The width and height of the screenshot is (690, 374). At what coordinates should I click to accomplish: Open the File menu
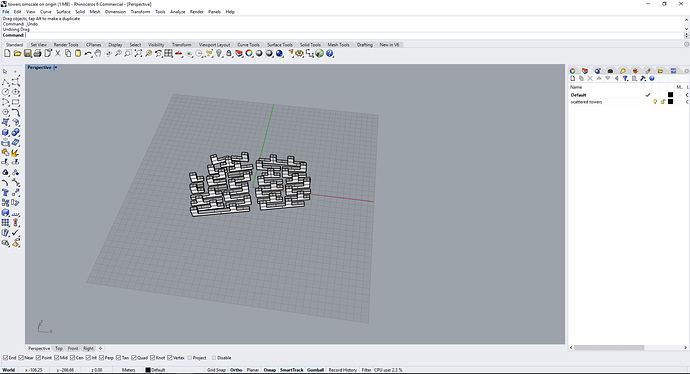point(6,12)
